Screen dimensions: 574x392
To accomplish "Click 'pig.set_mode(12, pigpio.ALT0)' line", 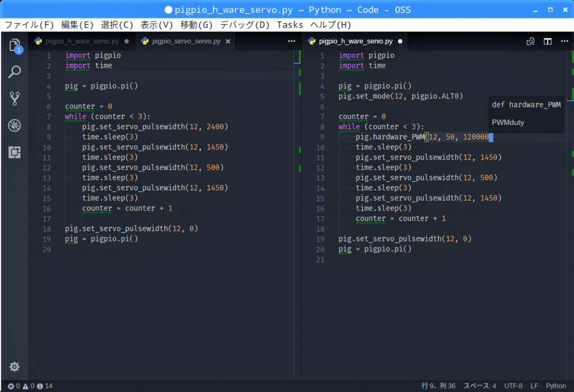I will (x=400, y=96).
